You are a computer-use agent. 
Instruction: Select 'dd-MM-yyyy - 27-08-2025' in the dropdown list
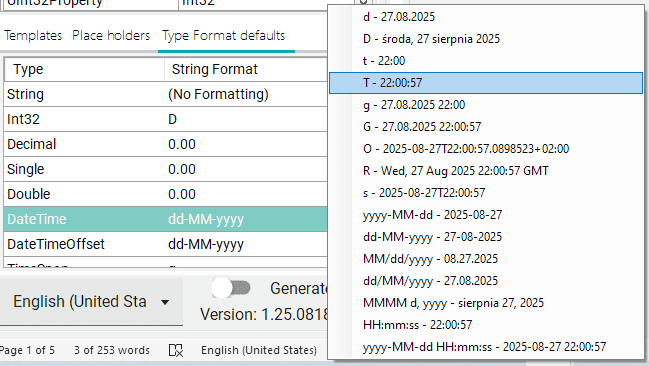point(486,237)
